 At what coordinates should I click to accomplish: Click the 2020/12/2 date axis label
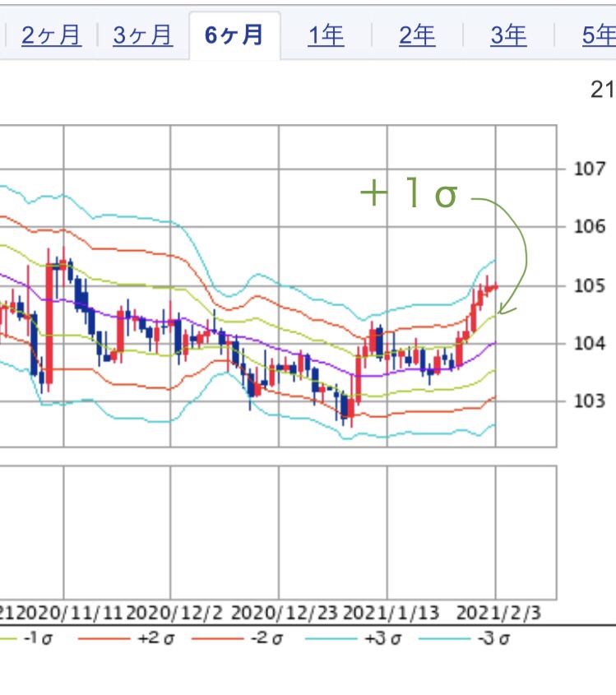174,613
